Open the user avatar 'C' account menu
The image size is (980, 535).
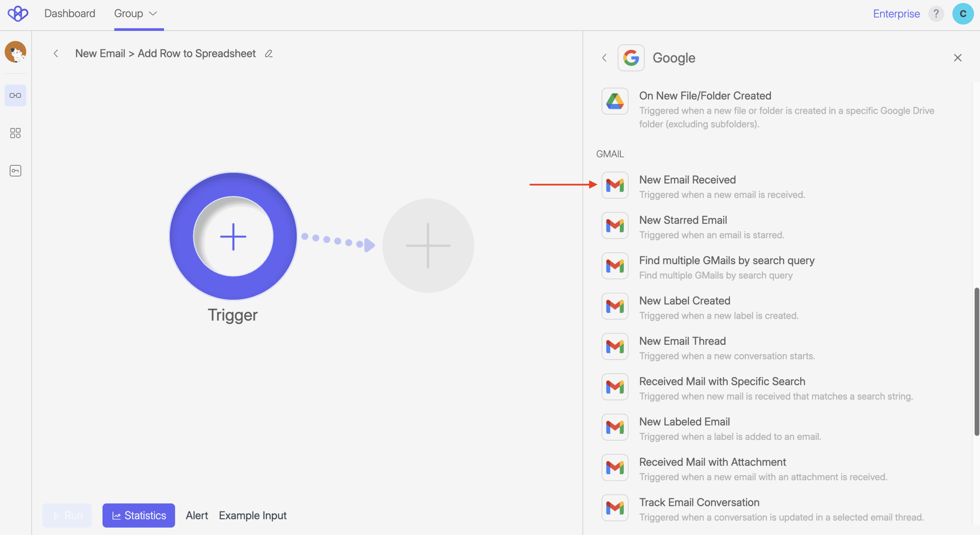click(962, 14)
